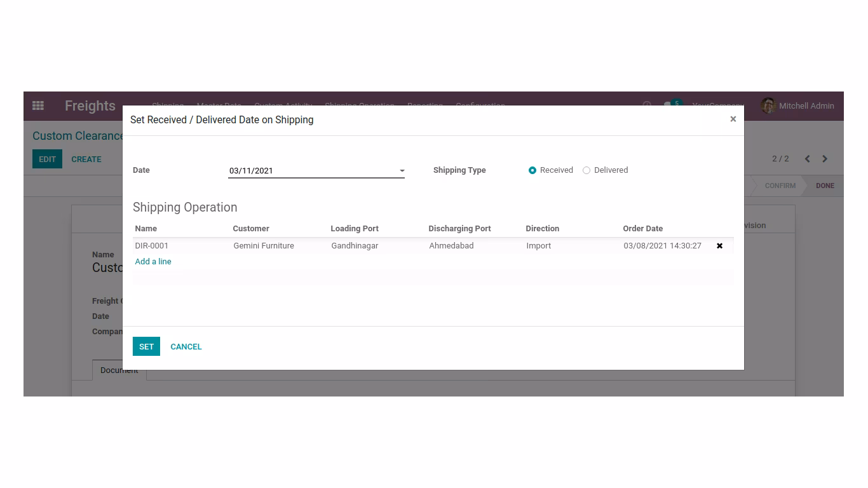Sort by the Name column header

(146, 229)
